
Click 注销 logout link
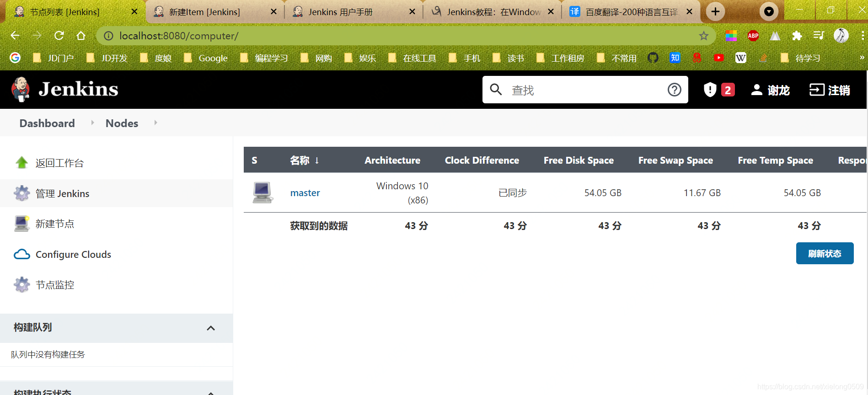[x=830, y=90]
